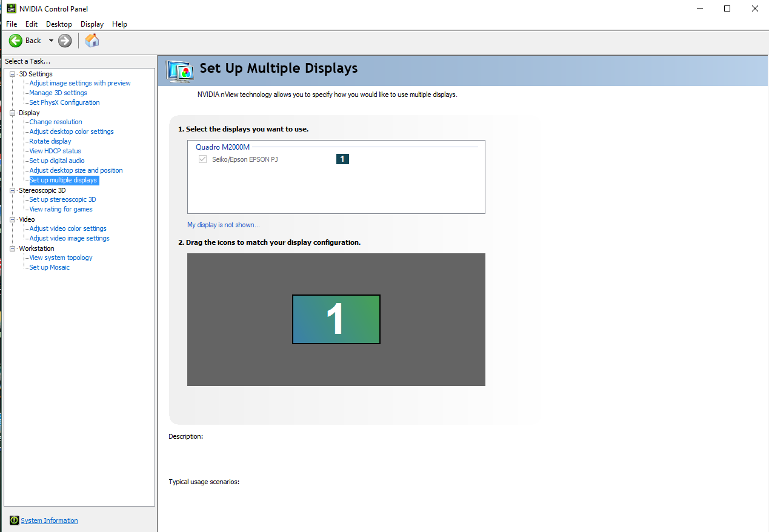Click the NVIDIA Control Panel title icon

(11, 8)
